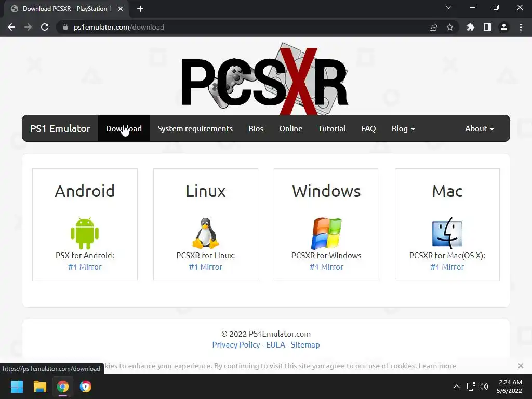Open the shield app in the taskbar
532x399 pixels.
86,387
